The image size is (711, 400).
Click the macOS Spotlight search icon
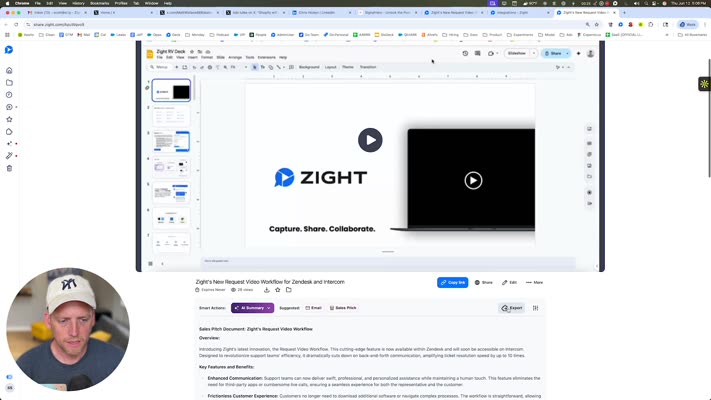646,3
